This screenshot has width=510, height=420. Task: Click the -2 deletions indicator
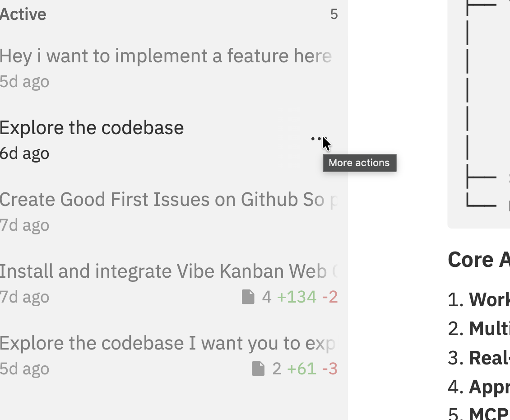point(330,297)
